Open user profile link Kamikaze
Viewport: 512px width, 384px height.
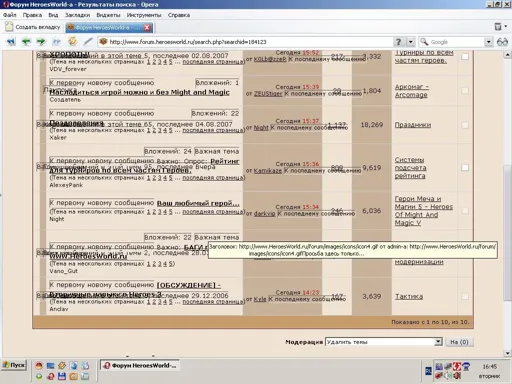tap(268, 171)
